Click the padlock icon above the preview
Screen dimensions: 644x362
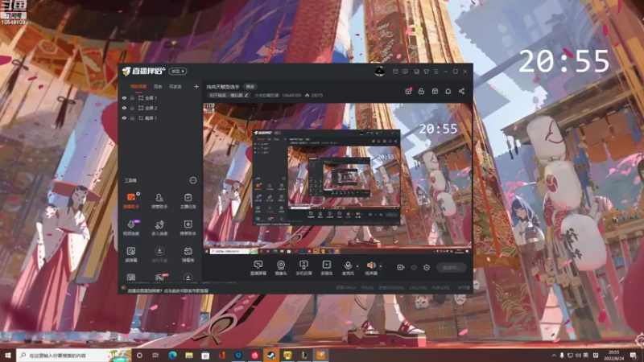click(x=421, y=91)
